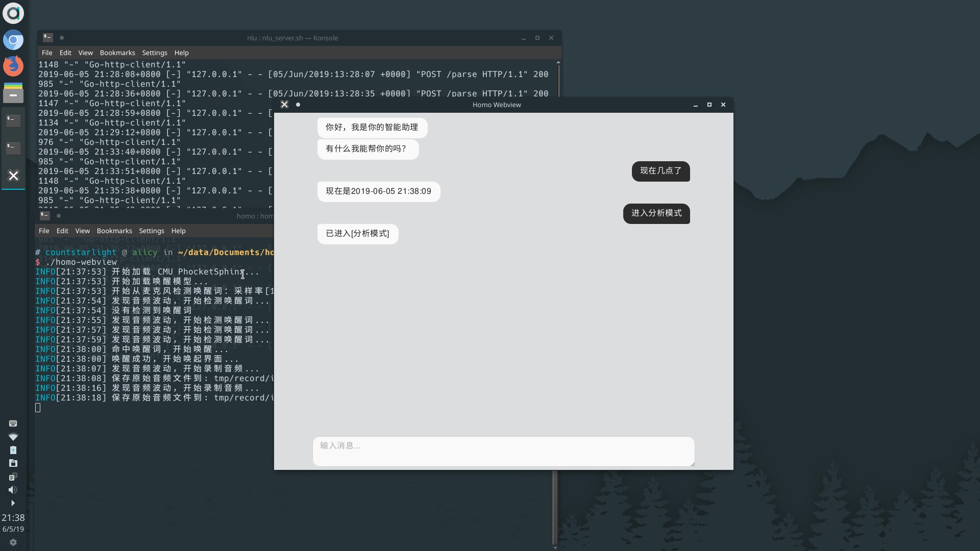
Task: Open the battery status tray icon
Action: [x=13, y=450]
